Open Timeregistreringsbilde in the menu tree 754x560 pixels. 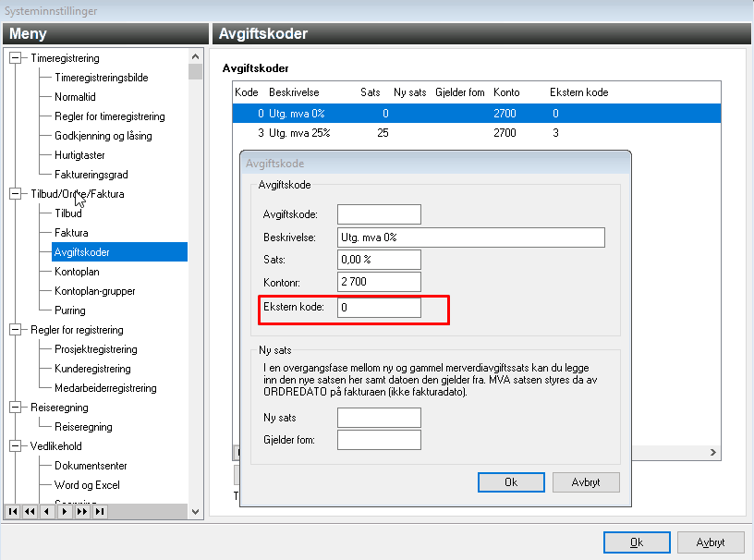tap(102, 78)
